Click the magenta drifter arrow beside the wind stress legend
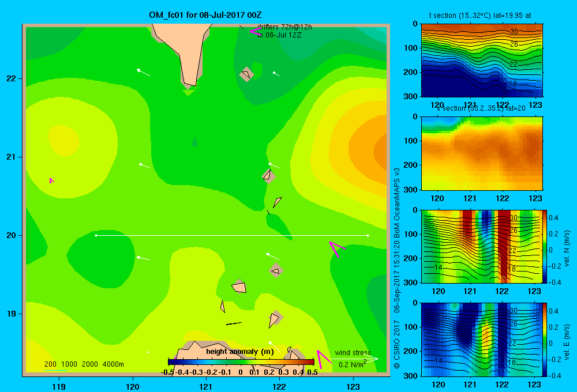 (x=323, y=359)
